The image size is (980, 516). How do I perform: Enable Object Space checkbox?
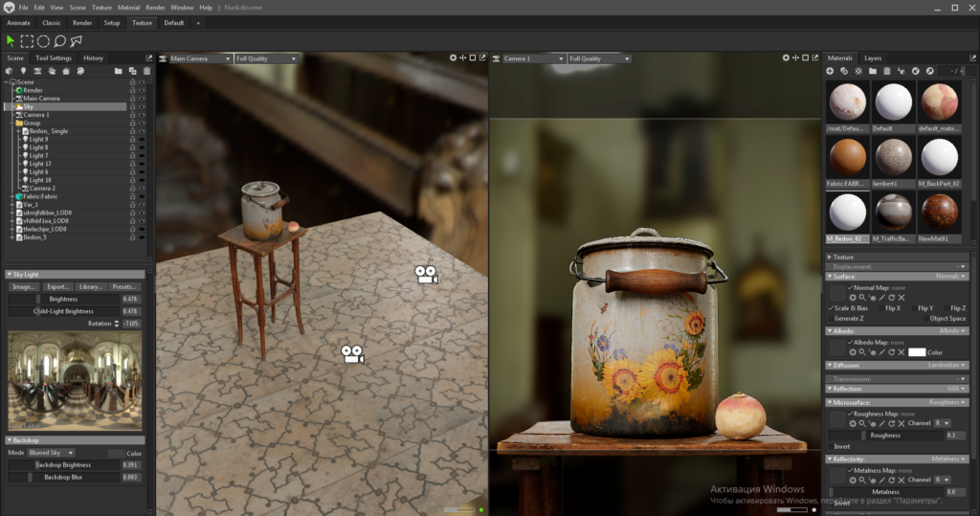coord(925,319)
